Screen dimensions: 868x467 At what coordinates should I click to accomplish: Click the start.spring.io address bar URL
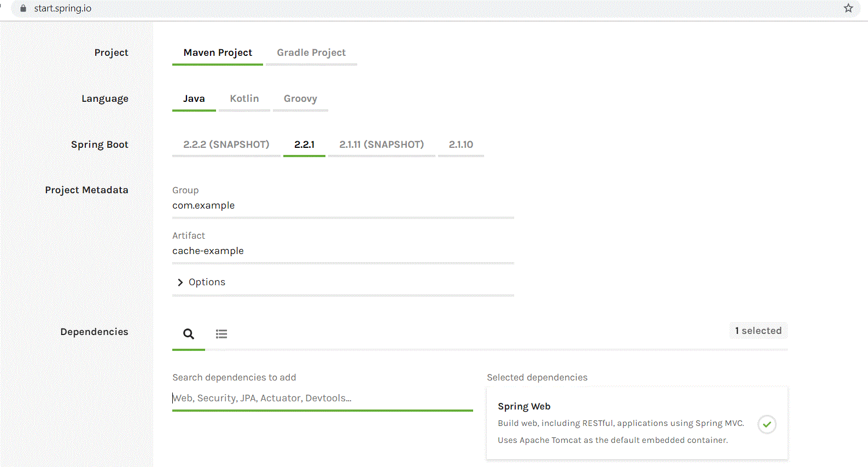(63, 8)
